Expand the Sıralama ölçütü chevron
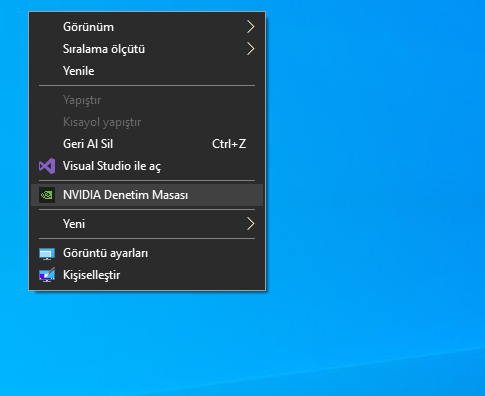The width and height of the screenshot is (485, 396). [251, 49]
